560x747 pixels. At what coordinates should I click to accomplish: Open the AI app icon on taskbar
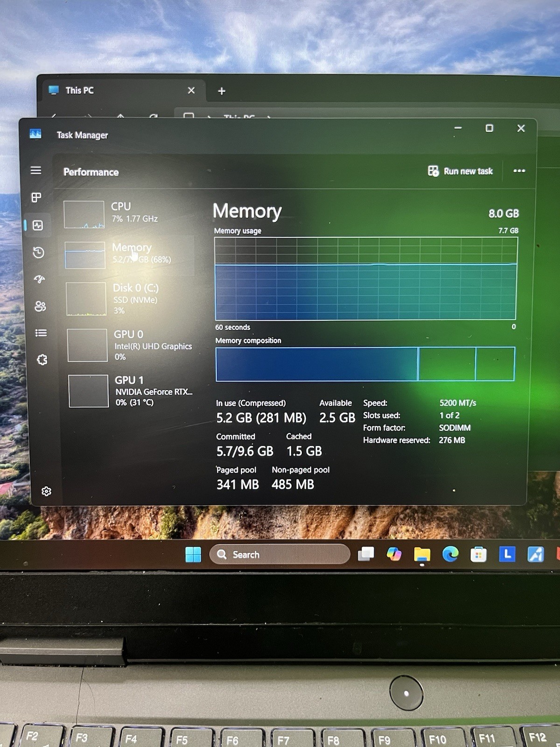(535, 554)
